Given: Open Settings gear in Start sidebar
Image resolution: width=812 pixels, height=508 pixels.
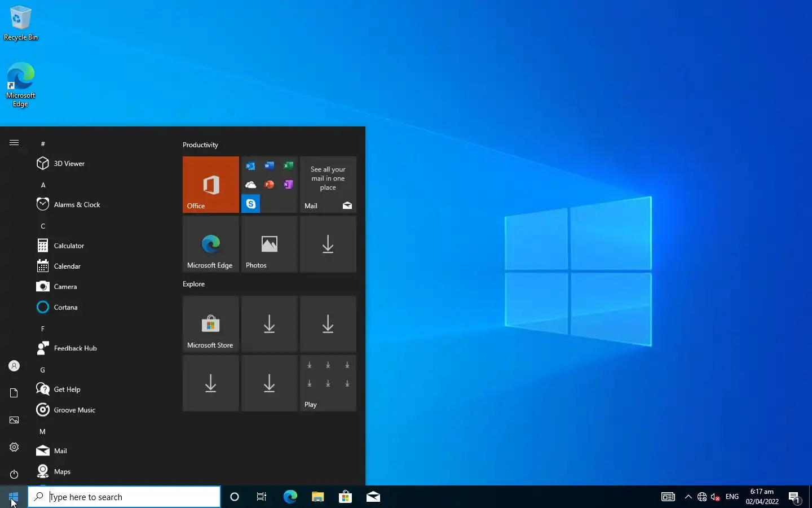Looking at the screenshot, I should click(x=14, y=447).
